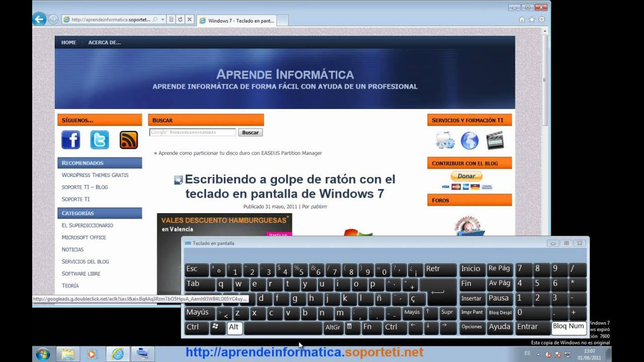Click the down arrow key on on-screen keyboard
The image size is (644, 362).
[430, 328]
